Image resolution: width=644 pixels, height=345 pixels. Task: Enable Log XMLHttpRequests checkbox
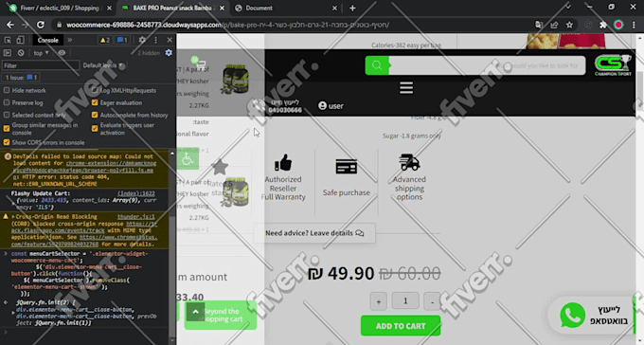pos(95,90)
